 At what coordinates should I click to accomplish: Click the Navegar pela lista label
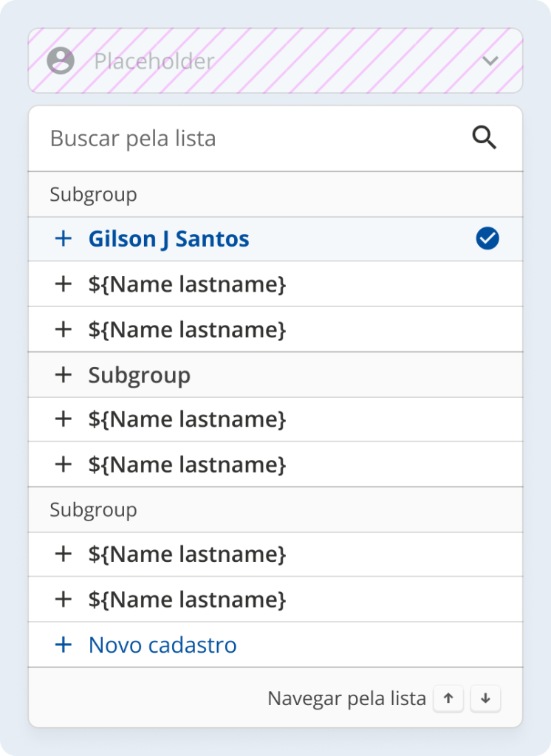tap(346, 698)
